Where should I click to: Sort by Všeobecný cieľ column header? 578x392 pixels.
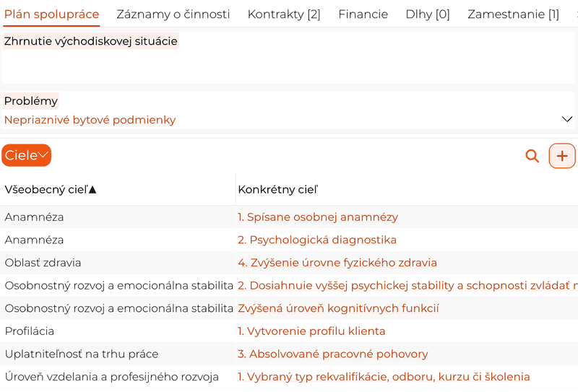50,190
